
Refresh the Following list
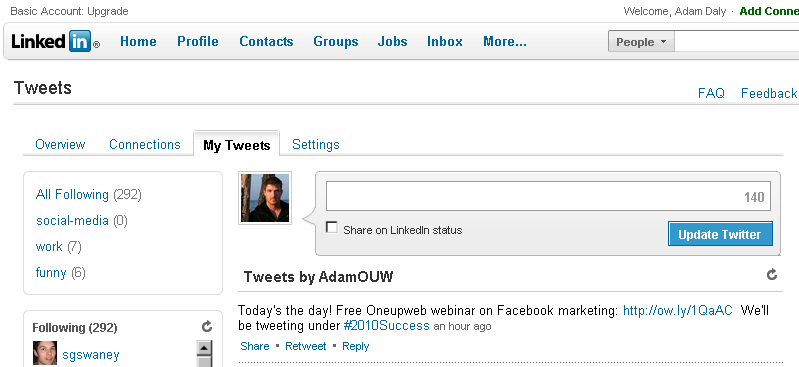[207, 327]
